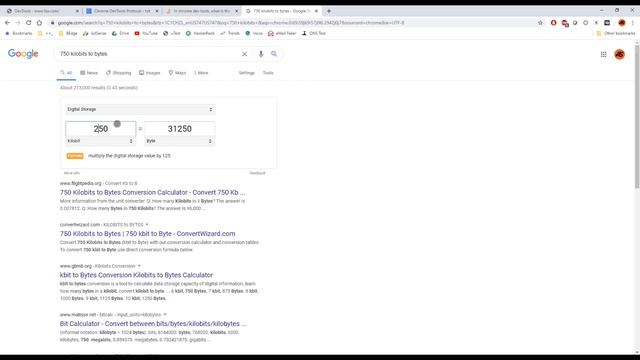Viewport: 640px width, 360px height.
Task: Clear the search box with the X
Action: 244,54
